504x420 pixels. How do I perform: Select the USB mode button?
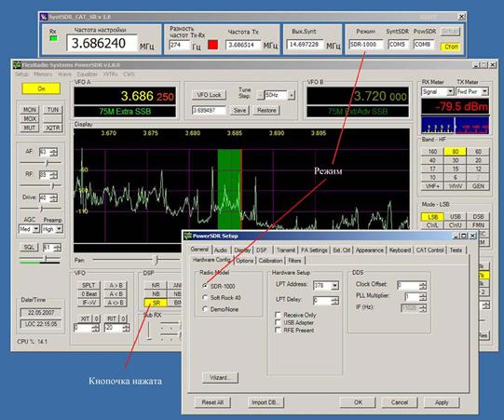[x=456, y=217]
